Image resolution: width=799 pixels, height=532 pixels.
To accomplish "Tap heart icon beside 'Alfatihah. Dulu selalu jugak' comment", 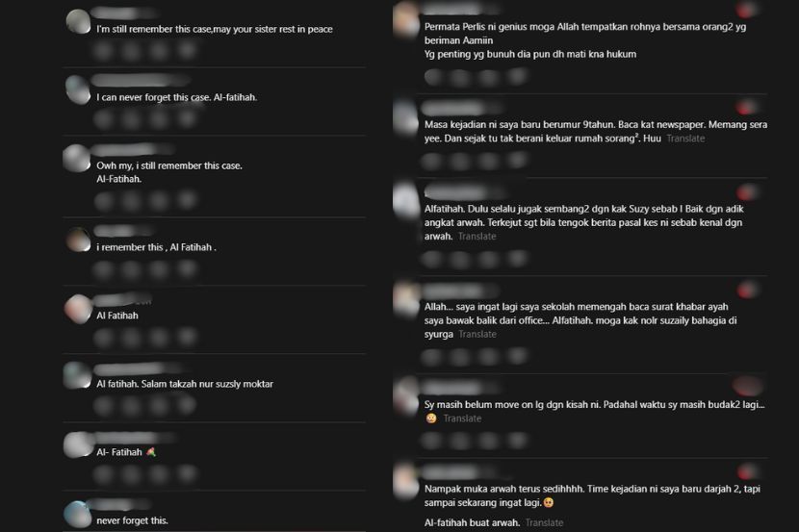I will [746, 192].
